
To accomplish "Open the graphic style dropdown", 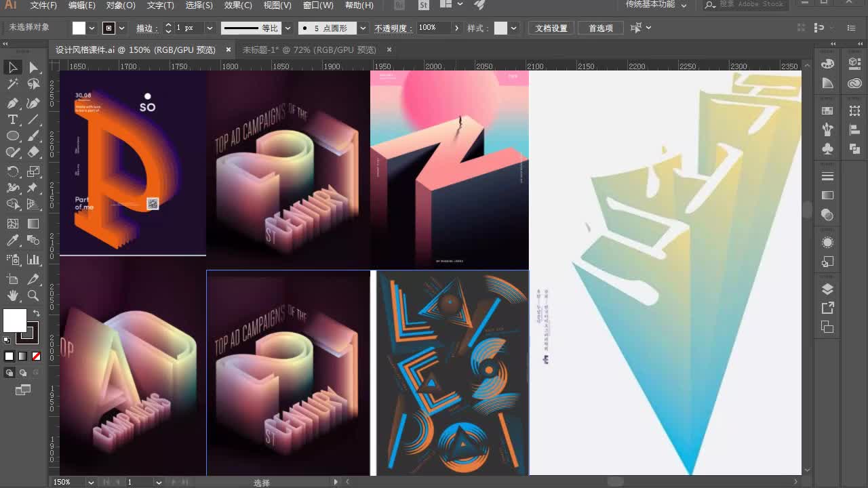I will click(x=513, y=28).
